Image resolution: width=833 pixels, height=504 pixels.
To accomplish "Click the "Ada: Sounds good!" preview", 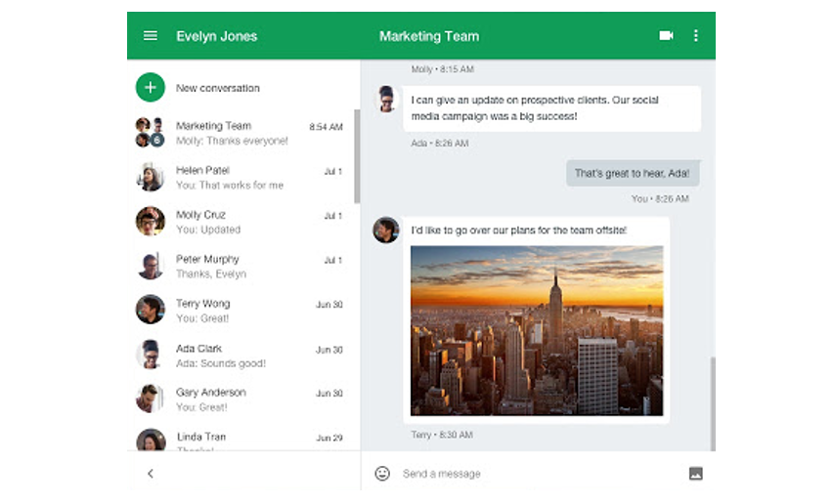I will [220, 363].
